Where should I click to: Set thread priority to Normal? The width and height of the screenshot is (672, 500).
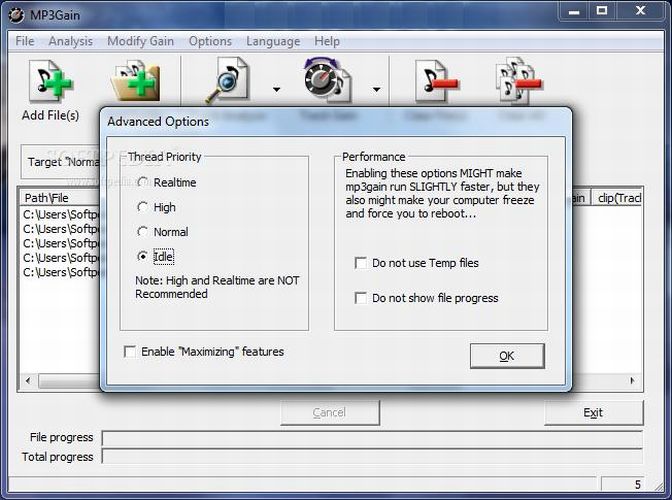tap(143, 232)
